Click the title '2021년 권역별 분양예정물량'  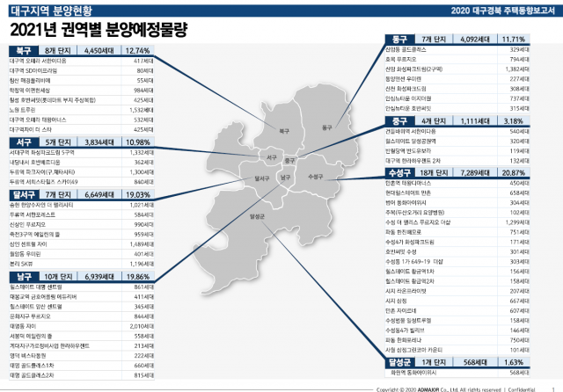pos(99,30)
